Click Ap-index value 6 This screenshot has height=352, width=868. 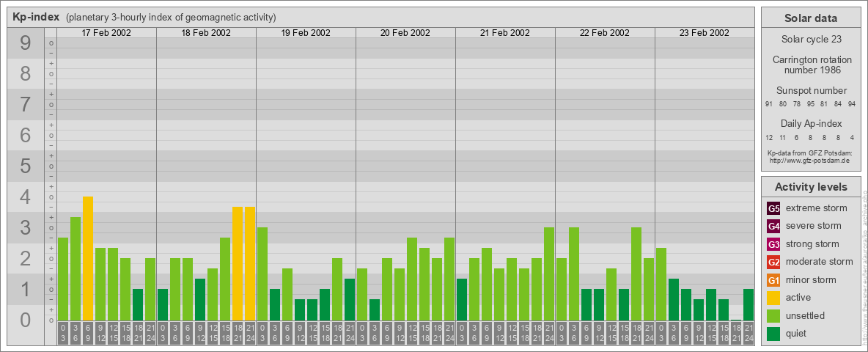point(797,137)
